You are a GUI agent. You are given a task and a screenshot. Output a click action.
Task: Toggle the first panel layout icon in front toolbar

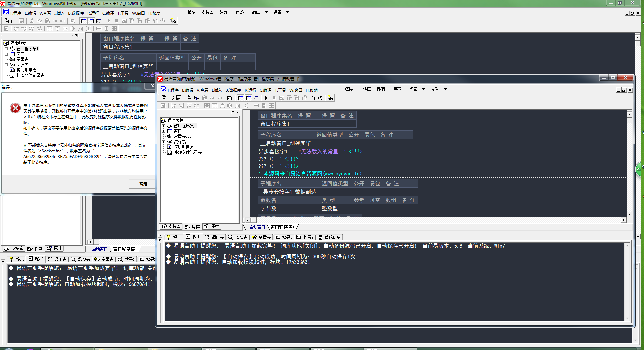tap(241, 98)
